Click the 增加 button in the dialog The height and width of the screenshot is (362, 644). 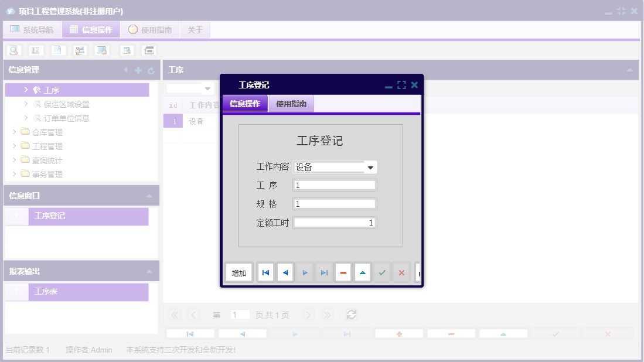pyautogui.click(x=238, y=272)
